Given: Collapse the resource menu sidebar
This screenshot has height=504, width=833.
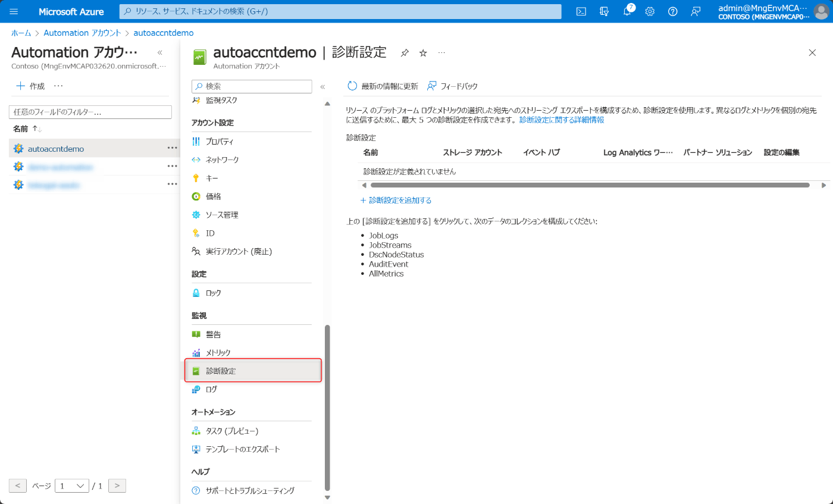Looking at the screenshot, I should tap(322, 87).
